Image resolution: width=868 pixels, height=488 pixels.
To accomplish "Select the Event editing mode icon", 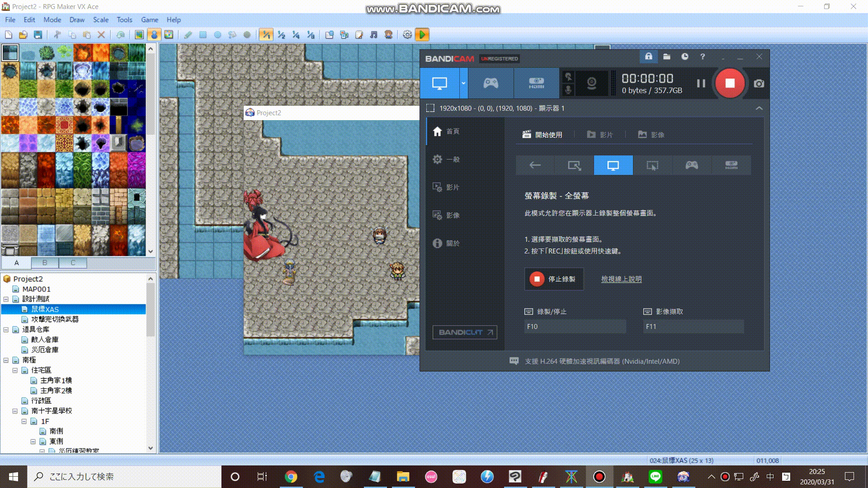I will coord(154,35).
